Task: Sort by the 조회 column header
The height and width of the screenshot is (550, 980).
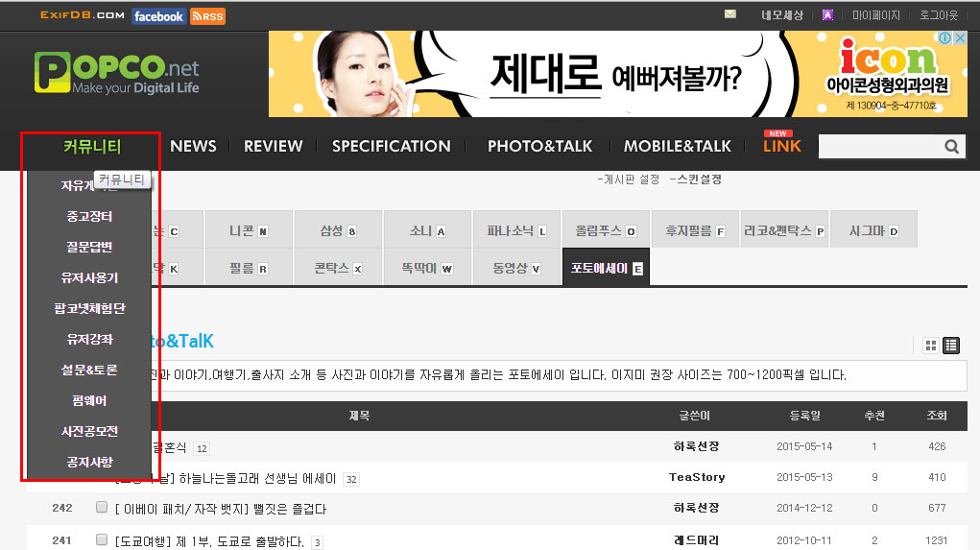Action: pyautogui.click(x=937, y=416)
